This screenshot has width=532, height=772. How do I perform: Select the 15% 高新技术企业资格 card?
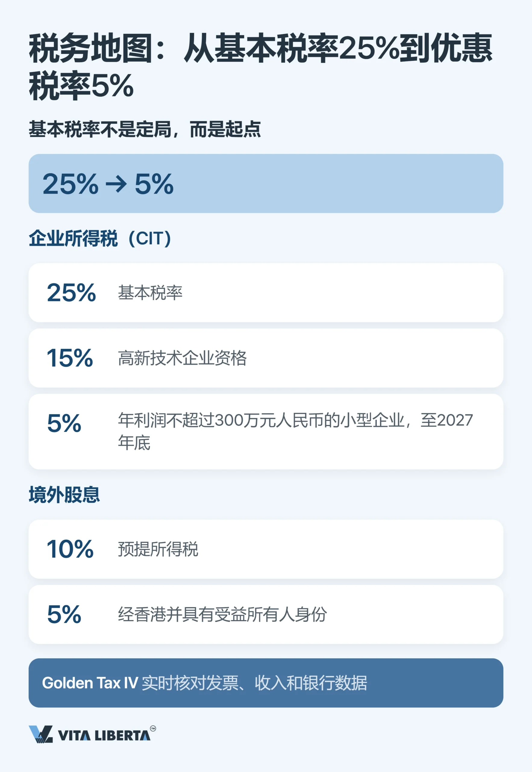pos(266,358)
